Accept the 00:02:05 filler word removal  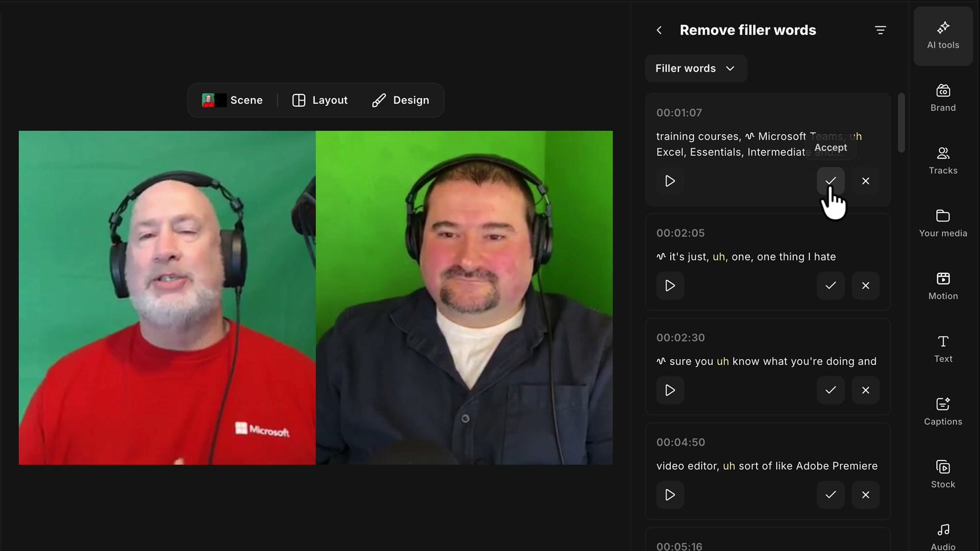[x=831, y=286]
